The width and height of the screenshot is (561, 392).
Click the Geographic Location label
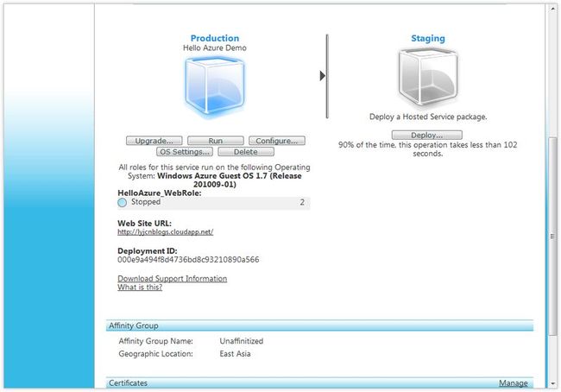pos(156,354)
